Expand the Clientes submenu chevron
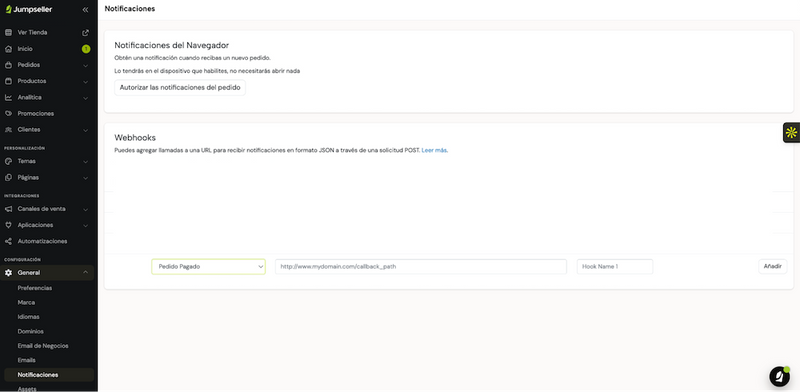Viewport: 800px width, 392px height. (85, 130)
